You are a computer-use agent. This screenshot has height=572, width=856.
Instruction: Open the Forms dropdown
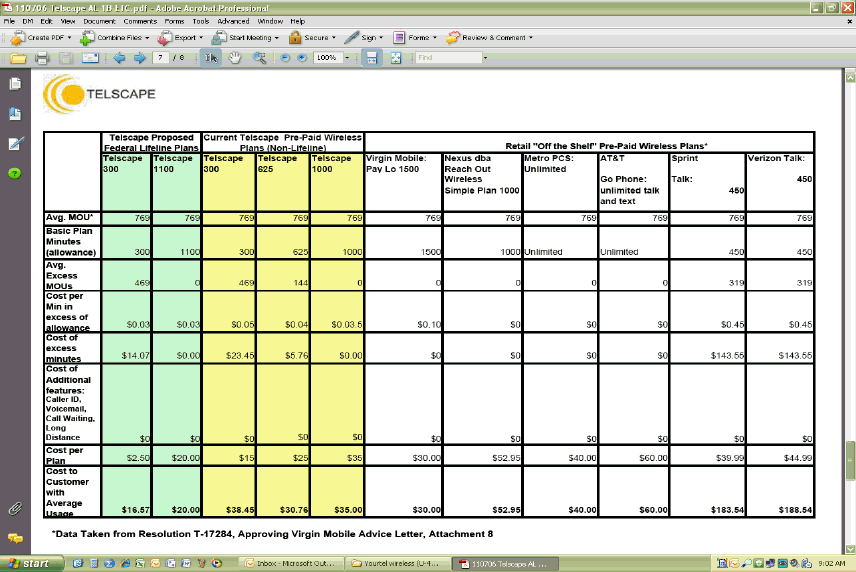(x=415, y=38)
